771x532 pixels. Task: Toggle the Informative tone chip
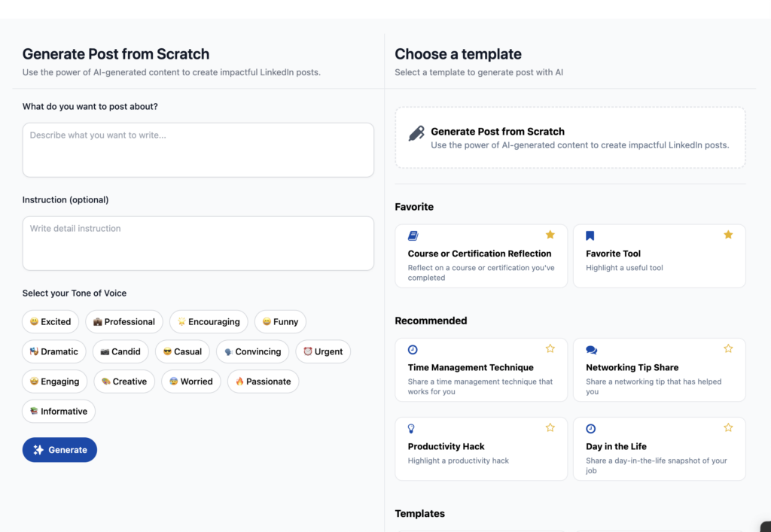tap(58, 411)
